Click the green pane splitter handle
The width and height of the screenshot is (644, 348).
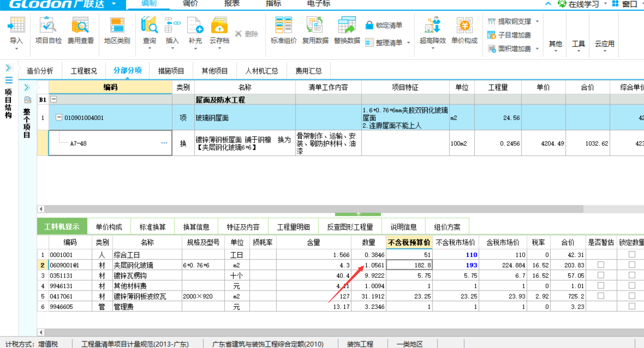click(x=358, y=214)
